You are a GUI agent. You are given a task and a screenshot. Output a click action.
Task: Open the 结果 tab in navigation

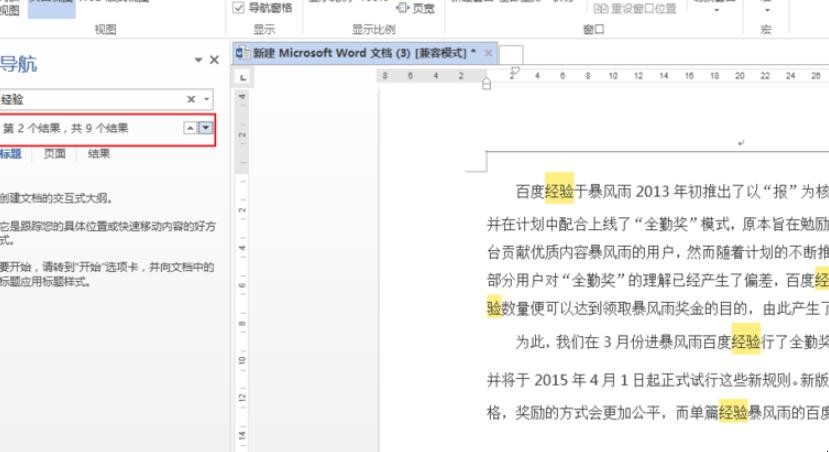tap(99, 154)
